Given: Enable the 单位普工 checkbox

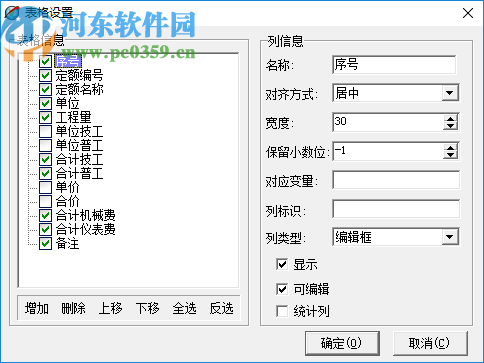Looking at the screenshot, I should pos(46,145).
